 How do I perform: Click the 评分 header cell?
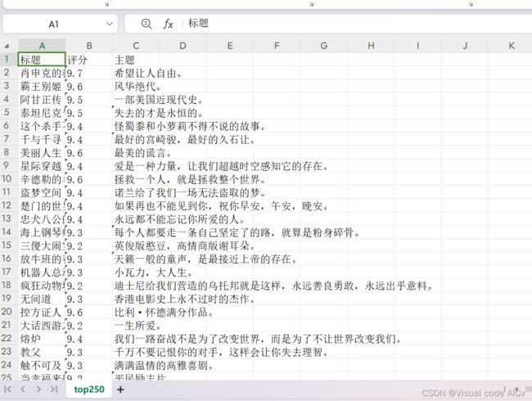click(89, 60)
